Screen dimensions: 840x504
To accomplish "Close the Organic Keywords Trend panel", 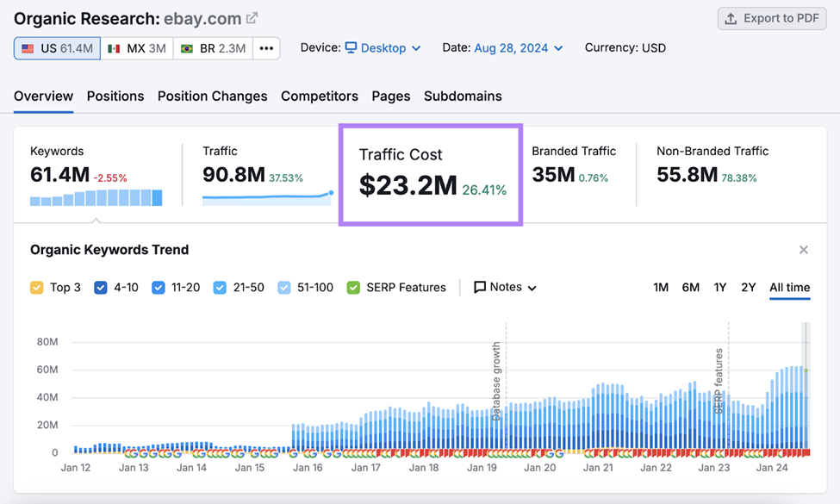I will (804, 250).
